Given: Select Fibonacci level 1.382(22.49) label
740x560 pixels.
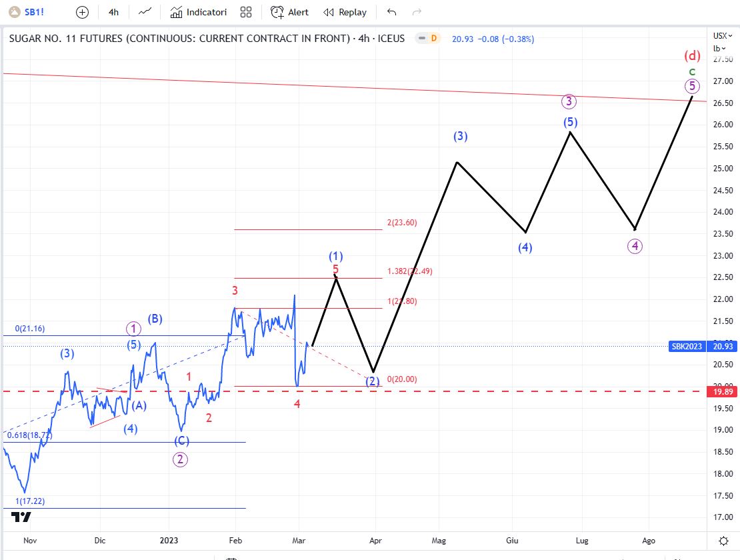Looking at the screenshot, I should [409, 271].
